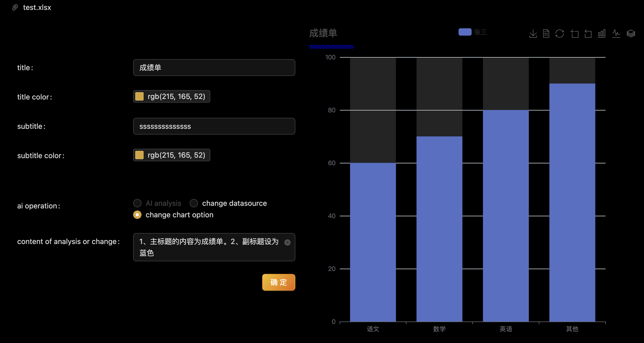Click the subtitle text input field

(214, 126)
